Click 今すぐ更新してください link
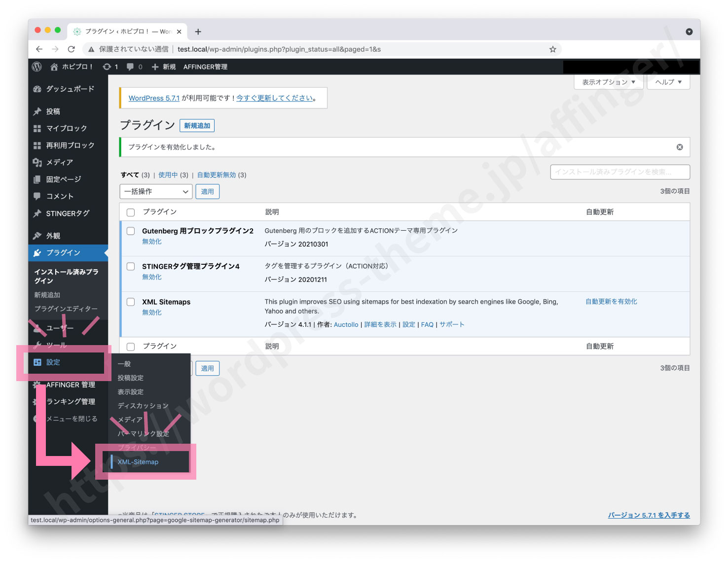The height and width of the screenshot is (562, 728). pos(275,98)
